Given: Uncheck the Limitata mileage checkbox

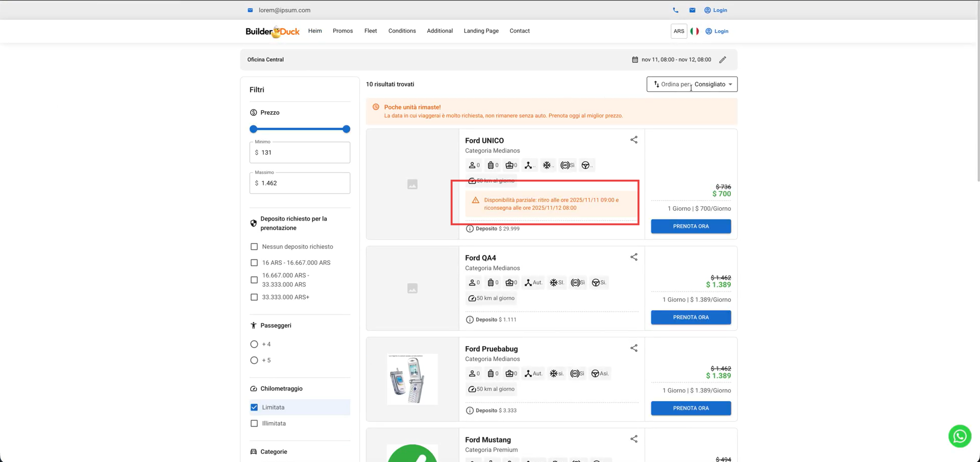Looking at the screenshot, I should (x=254, y=407).
